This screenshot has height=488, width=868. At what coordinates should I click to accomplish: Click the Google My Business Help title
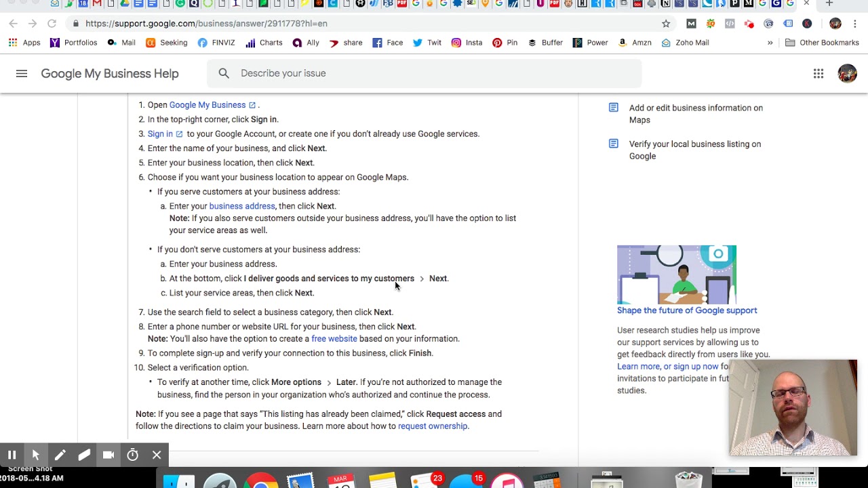point(110,73)
